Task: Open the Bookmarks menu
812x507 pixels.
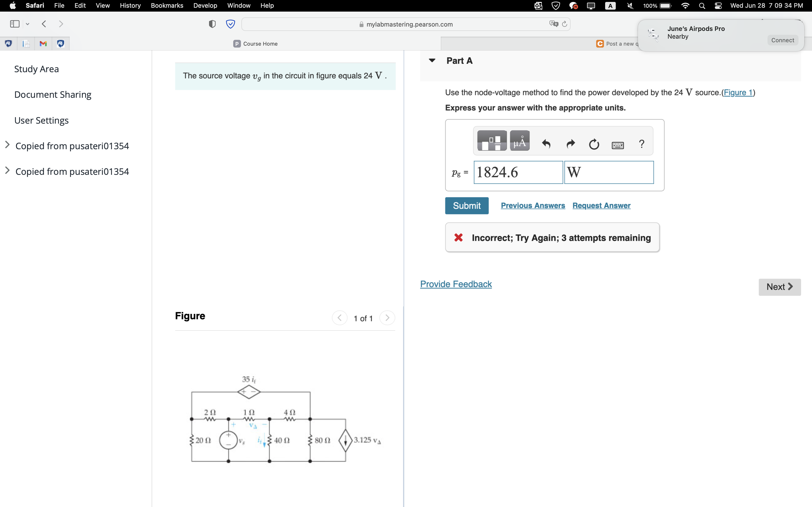Action: 167,6
